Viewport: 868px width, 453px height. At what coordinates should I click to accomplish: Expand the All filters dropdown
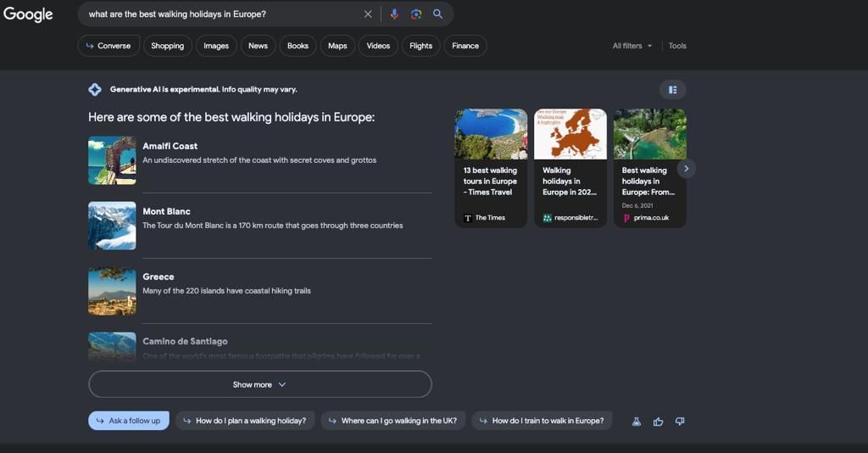(x=632, y=46)
